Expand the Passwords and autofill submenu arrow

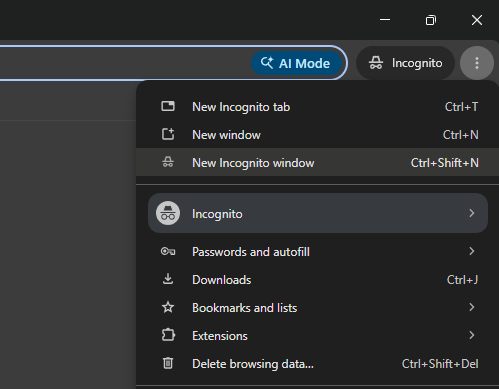472,251
